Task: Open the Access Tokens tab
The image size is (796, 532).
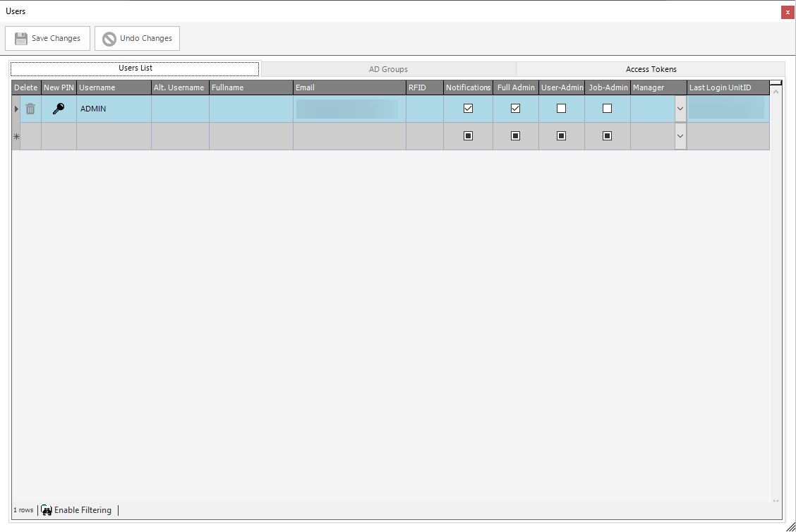Action: 651,69
